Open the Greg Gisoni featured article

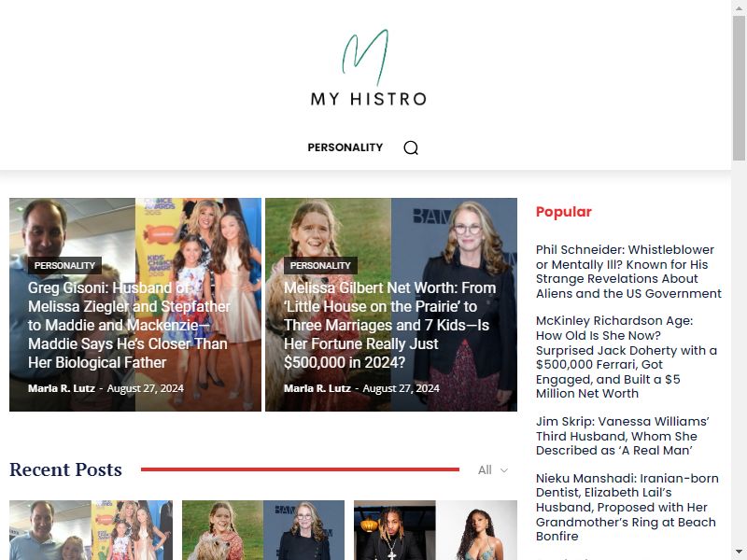pyautogui.click(x=129, y=325)
